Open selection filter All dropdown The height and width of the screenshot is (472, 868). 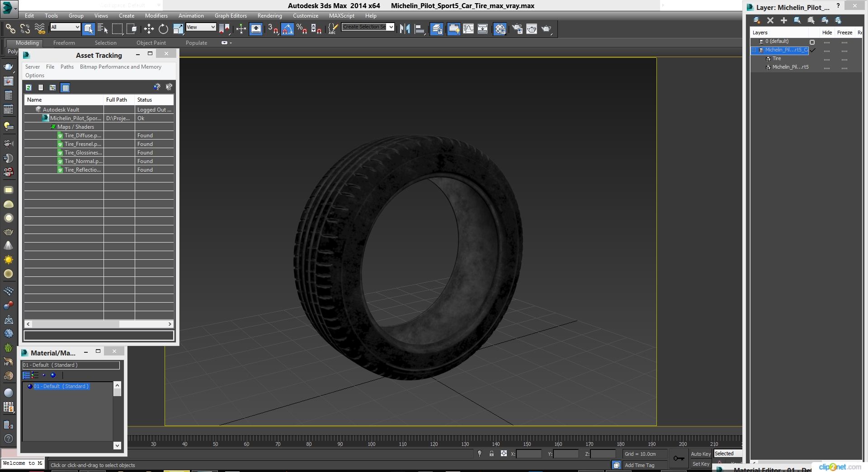(x=65, y=27)
